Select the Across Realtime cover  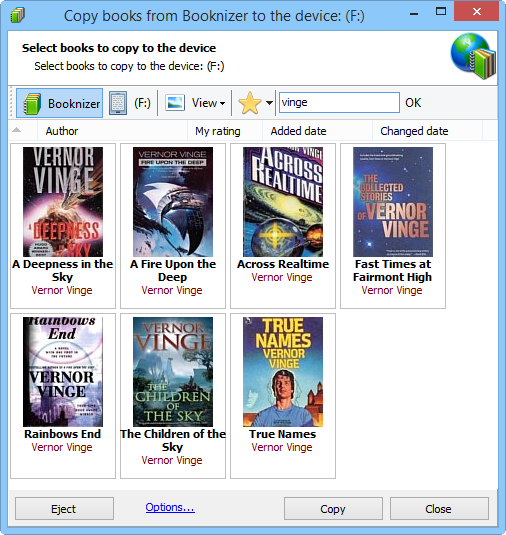click(x=283, y=202)
